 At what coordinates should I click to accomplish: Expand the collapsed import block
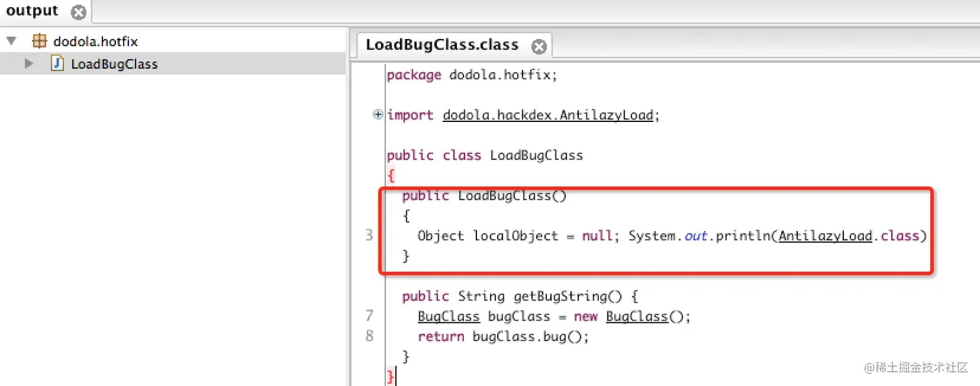click(x=379, y=115)
